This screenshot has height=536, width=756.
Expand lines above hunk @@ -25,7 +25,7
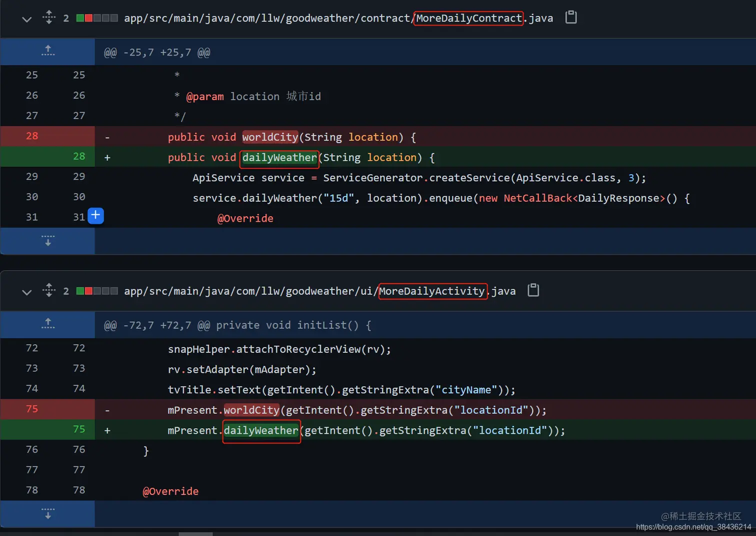pyautogui.click(x=48, y=51)
